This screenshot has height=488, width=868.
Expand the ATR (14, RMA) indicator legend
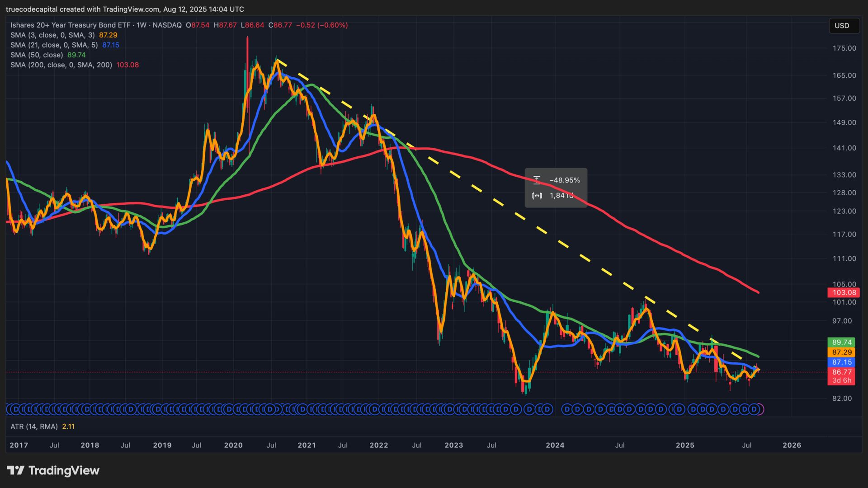point(34,427)
